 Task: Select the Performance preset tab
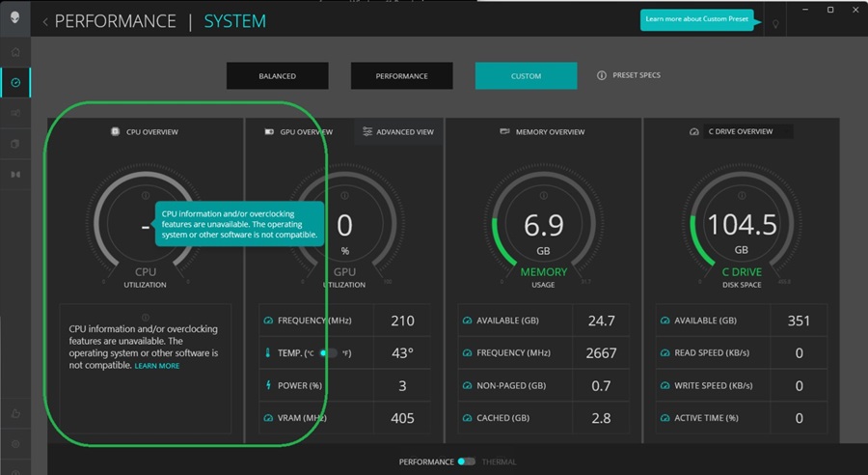point(401,76)
